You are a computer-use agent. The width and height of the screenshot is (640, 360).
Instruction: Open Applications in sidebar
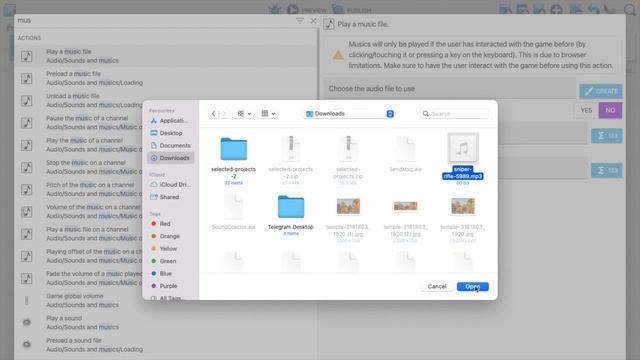click(x=169, y=121)
